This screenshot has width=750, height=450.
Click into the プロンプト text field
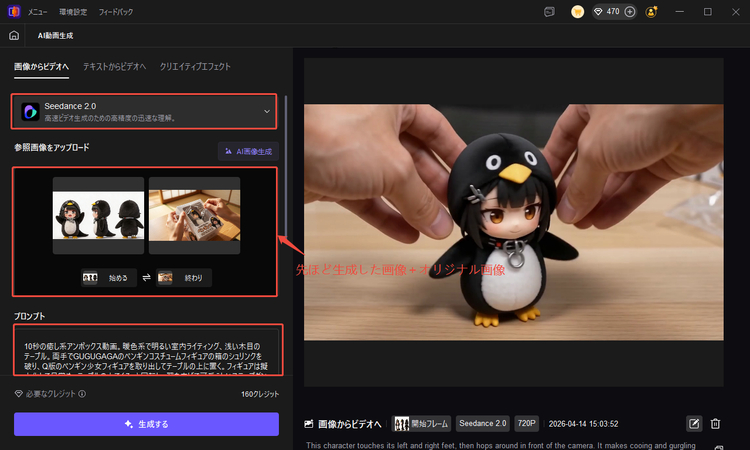pyautogui.click(x=148, y=351)
